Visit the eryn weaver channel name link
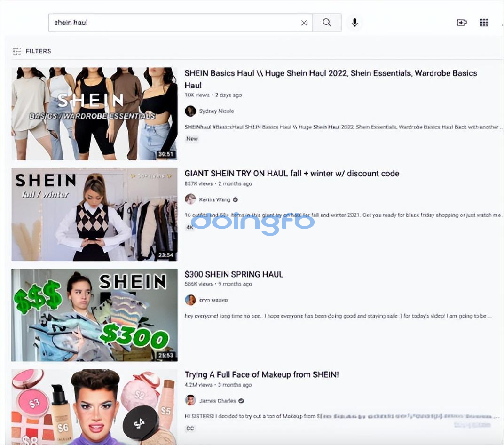This screenshot has height=445, width=504. [214, 300]
